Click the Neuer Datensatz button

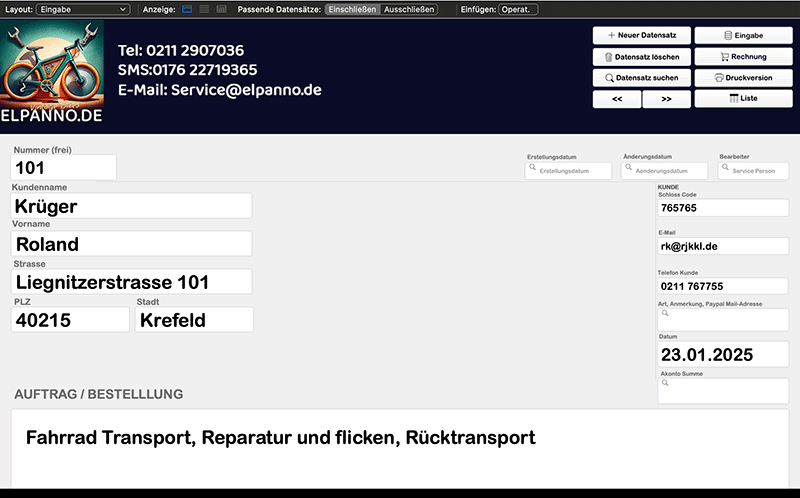pos(640,35)
